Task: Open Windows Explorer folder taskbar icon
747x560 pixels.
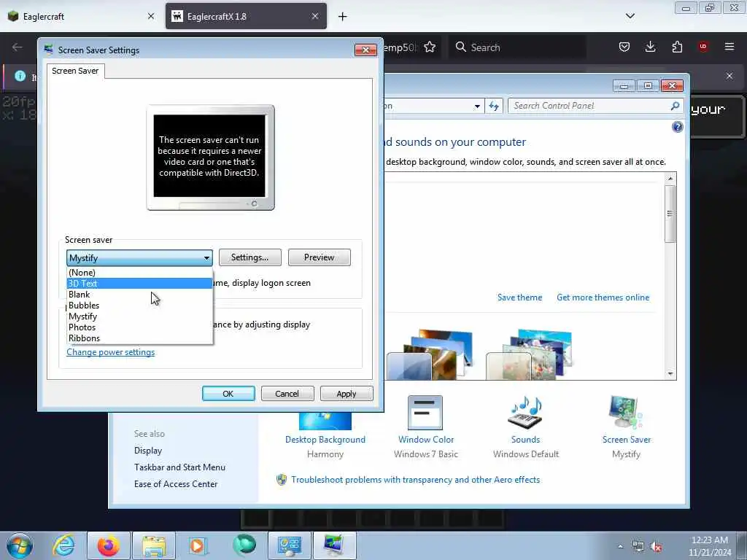Action: click(x=154, y=545)
